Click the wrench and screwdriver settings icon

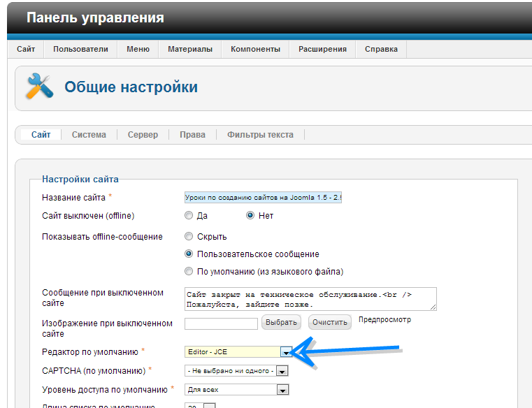39,87
